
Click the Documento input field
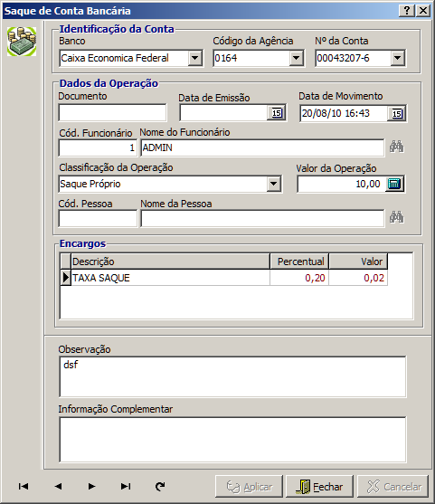(x=112, y=112)
